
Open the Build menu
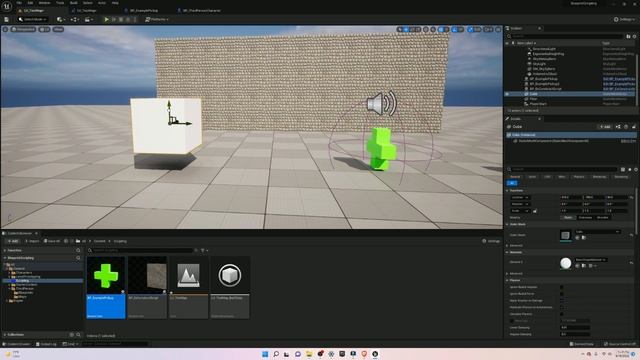coord(73,3)
